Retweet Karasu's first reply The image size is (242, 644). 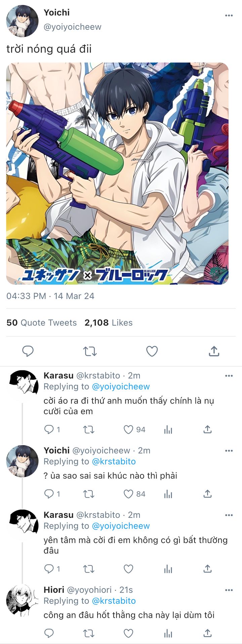coord(89,430)
